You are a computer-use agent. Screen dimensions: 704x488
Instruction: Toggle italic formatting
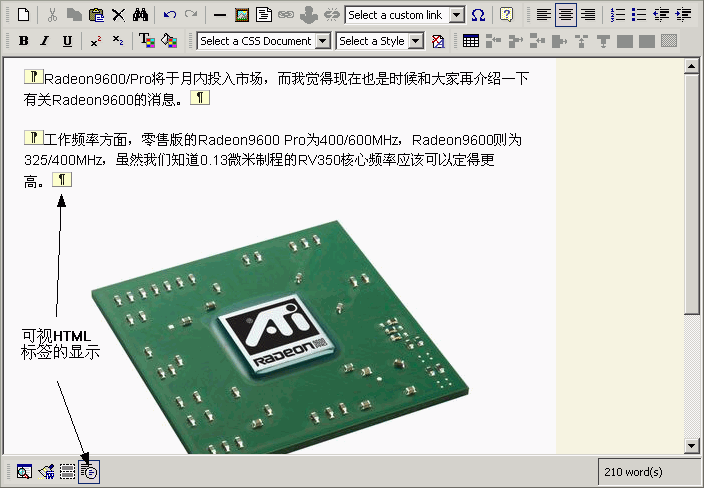[x=45, y=41]
